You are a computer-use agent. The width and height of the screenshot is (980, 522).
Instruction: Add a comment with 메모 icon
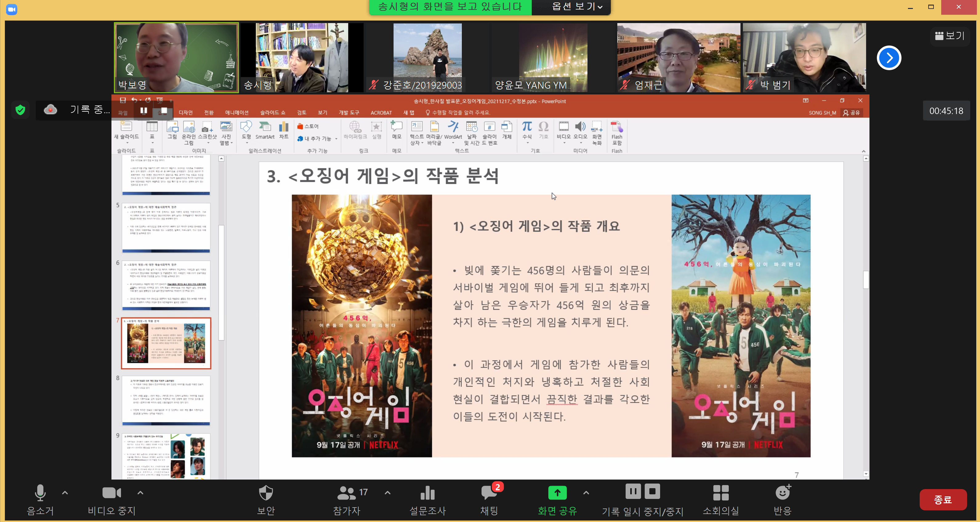click(397, 130)
